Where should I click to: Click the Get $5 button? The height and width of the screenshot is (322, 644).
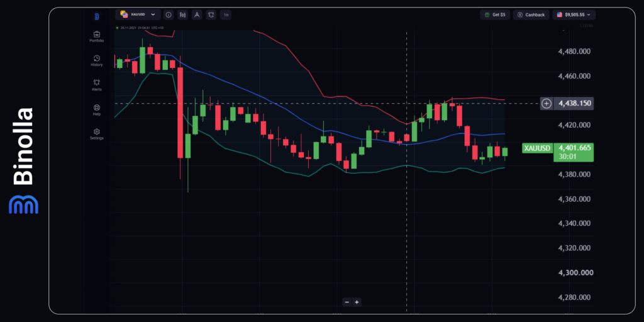(x=495, y=15)
